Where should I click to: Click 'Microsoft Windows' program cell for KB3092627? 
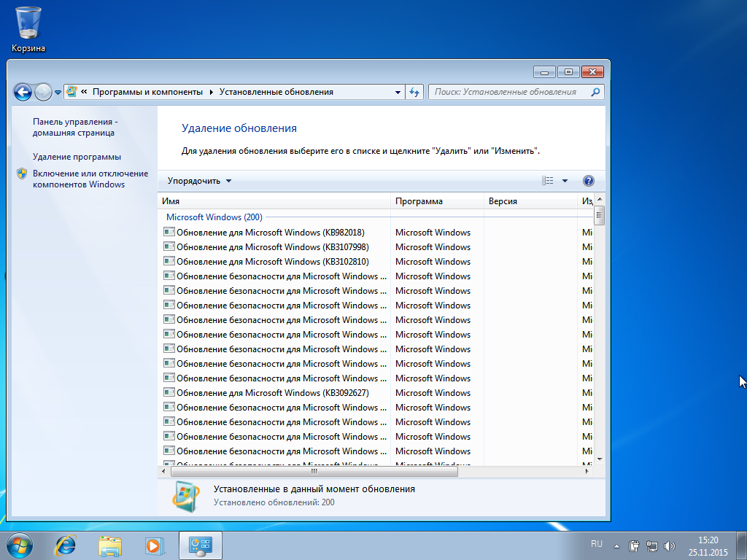(x=433, y=393)
